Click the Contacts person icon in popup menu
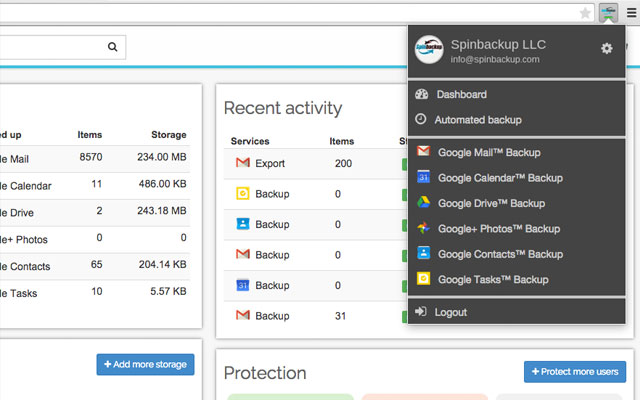 [x=423, y=253]
